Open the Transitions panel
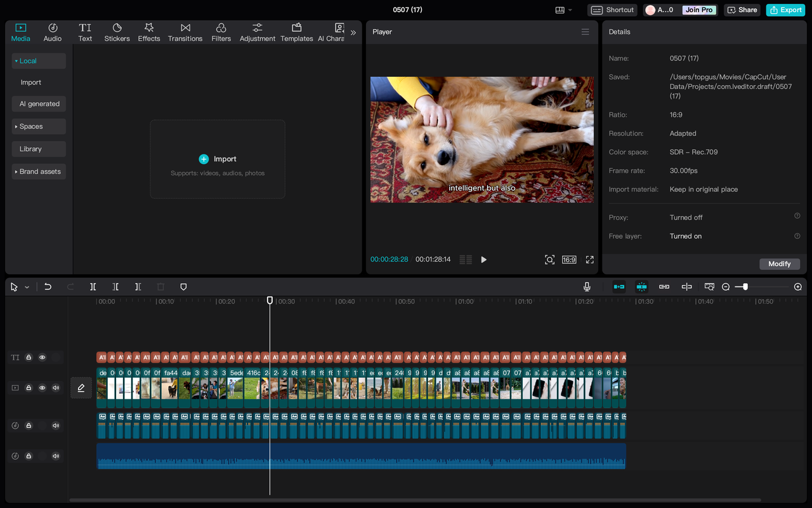 coord(185,32)
